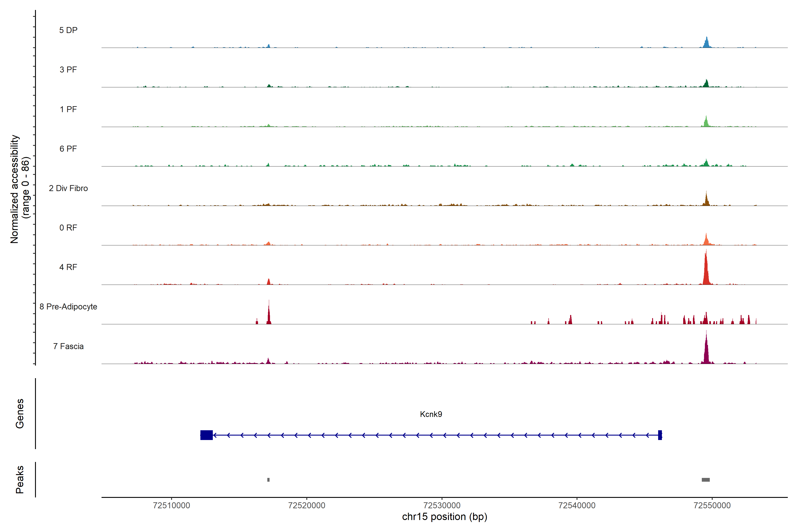This screenshot has width=798, height=532.
Task: Click the small gray peak marker near 72517000
Action: tap(268, 480)
